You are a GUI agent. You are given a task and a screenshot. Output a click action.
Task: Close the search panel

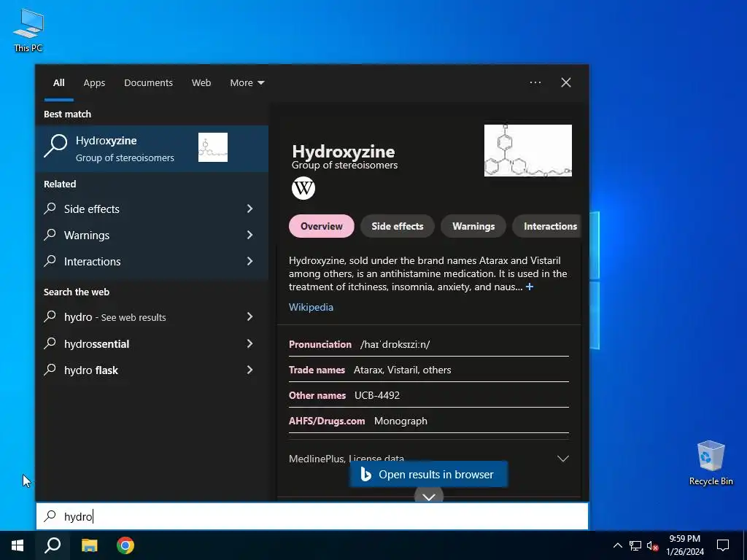[x=566, y=82]
